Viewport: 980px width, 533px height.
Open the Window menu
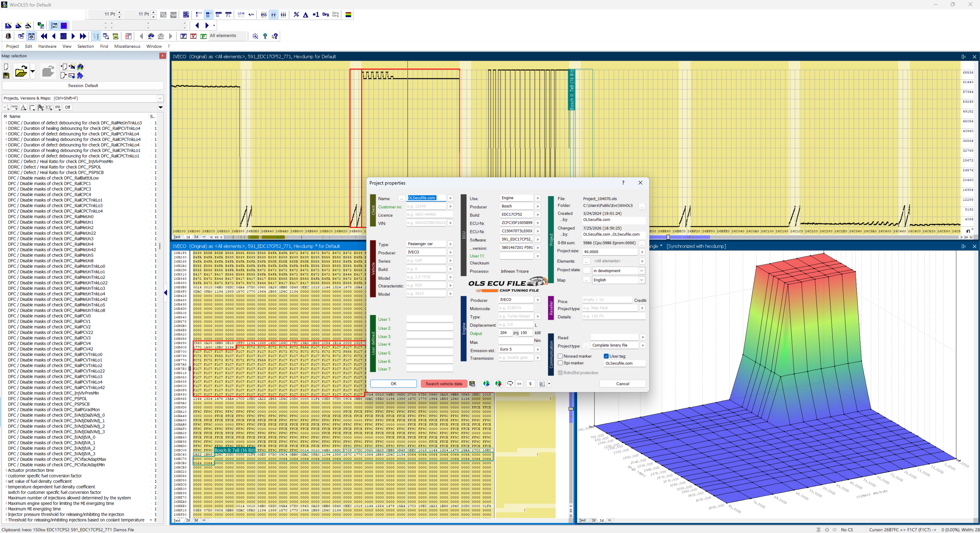[x=154, y=46]
